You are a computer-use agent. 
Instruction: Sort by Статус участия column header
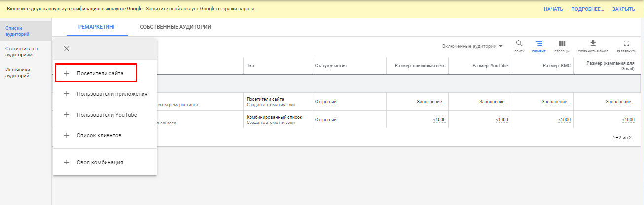[331, 66]
